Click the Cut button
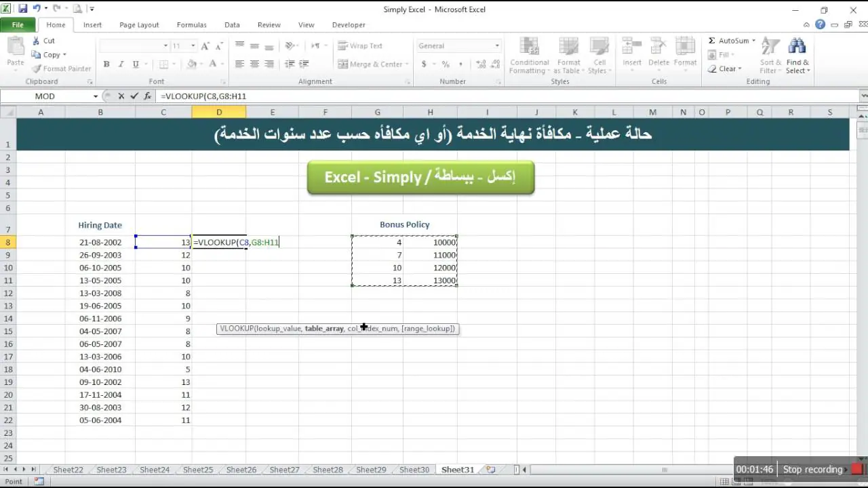This screenshot has width=868, height=488. click(x=43, y=41)
